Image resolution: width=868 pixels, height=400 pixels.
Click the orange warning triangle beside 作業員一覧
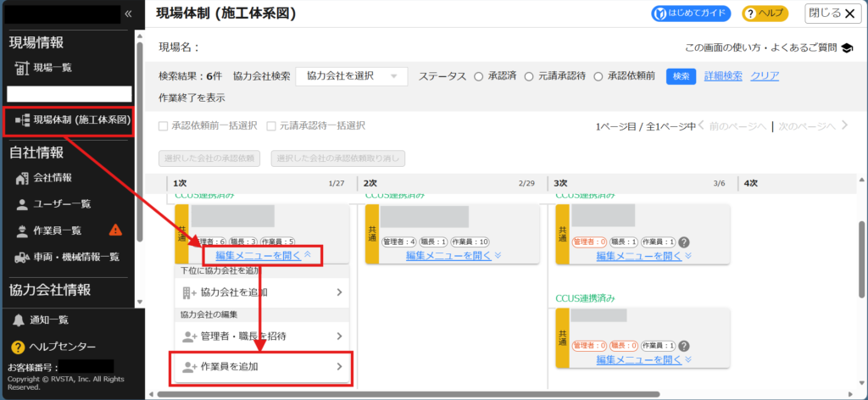tap(115, 230)
